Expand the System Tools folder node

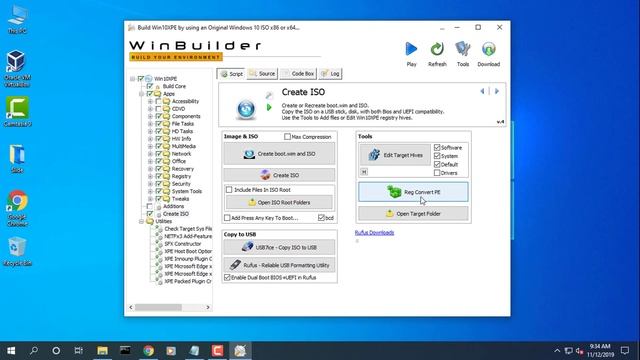click(150, 191)
